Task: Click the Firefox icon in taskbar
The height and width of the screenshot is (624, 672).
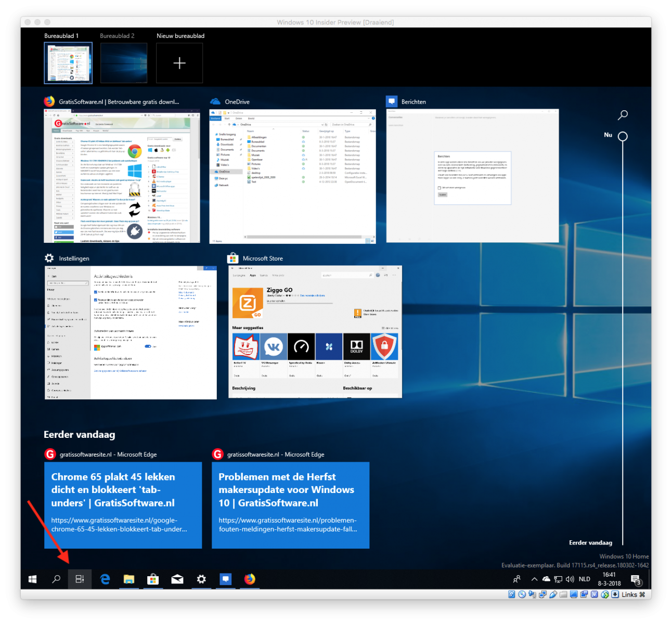Action: pos(250,579)
